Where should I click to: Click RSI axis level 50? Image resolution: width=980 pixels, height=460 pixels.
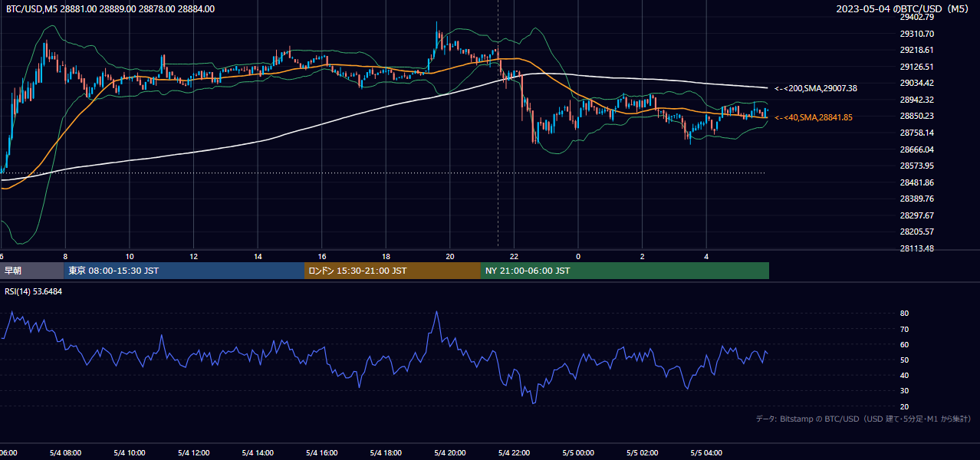coord(905,360)
